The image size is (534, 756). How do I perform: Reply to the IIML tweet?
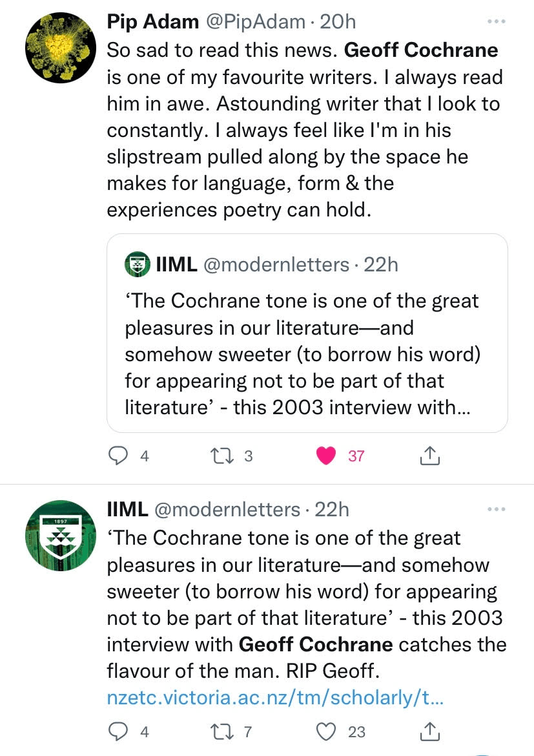[118, 731]
